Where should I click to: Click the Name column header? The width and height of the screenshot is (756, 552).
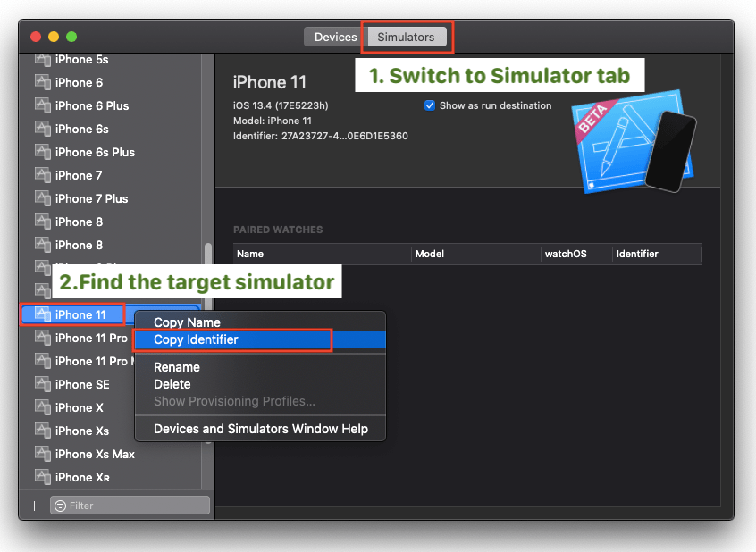[x=322, y=254]
